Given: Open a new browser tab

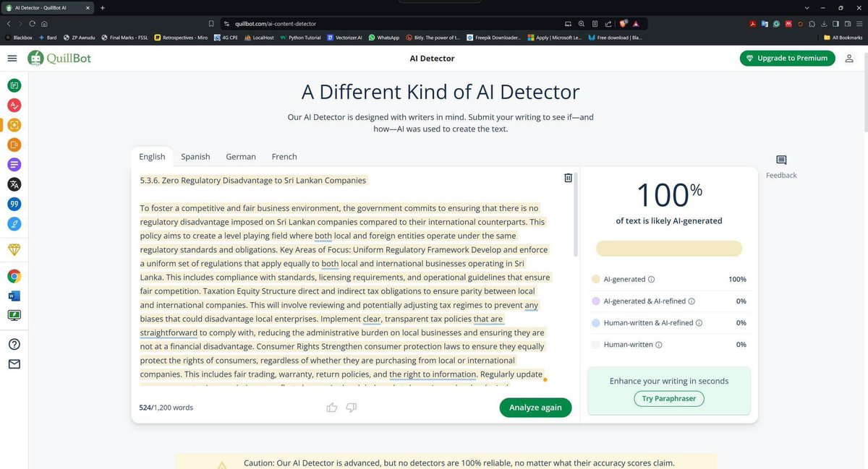Looking at the screenshot, I should [103, 7].
